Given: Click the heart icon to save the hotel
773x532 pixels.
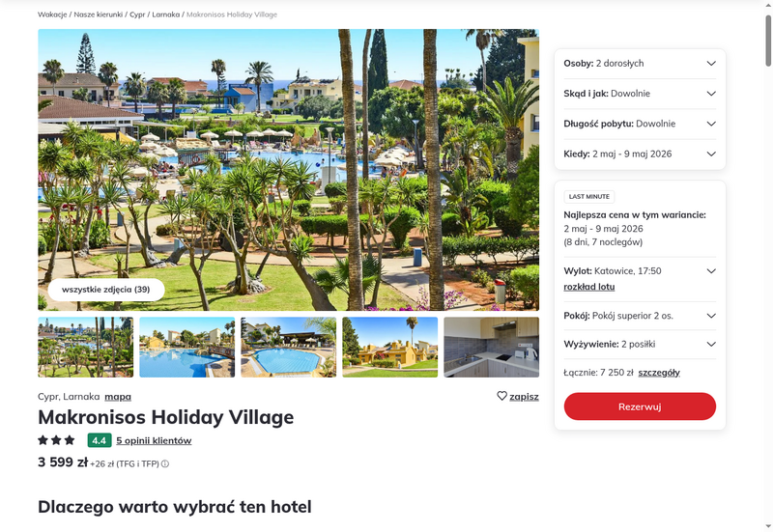Looking at the screenshot, I should click(x=501, y=396).
